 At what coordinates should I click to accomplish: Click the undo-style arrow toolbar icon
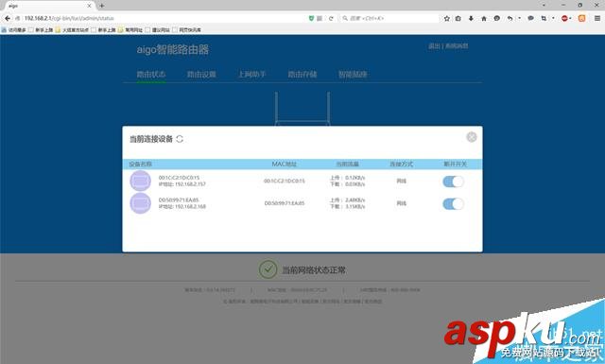(x=510, y=18)
